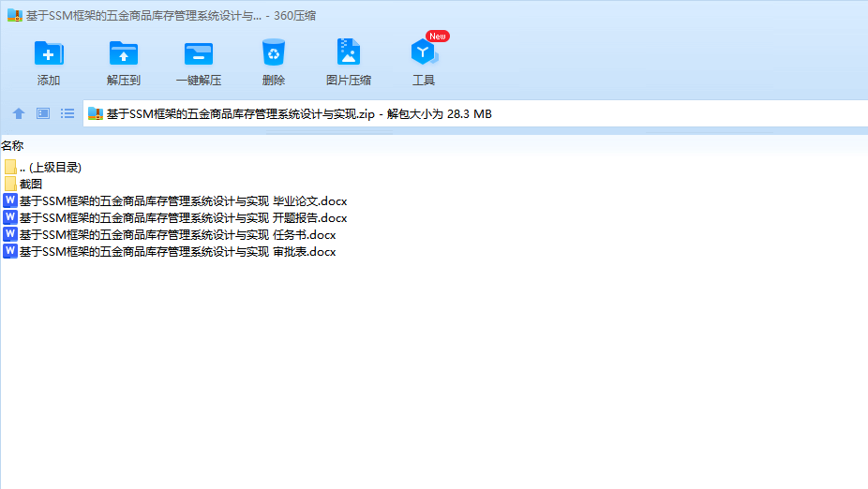Go up one level with the up arrow icon
The width and height of the screenshot is (868, 489).
pyautogui.click(x=18, y=113)
